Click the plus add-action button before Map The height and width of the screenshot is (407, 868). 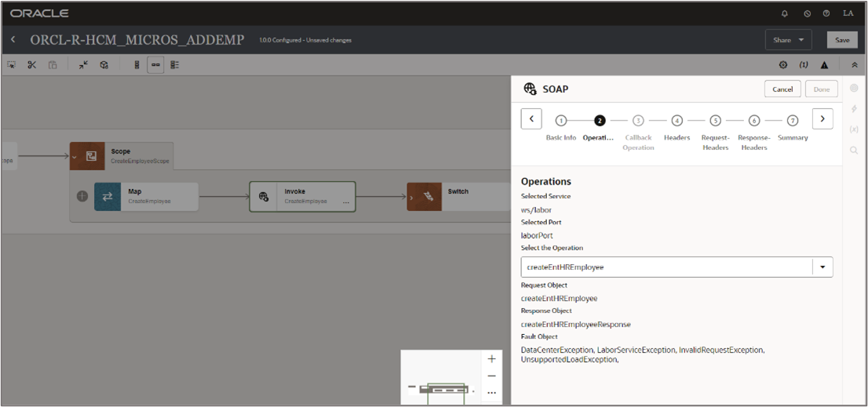(x=82, y=196)
